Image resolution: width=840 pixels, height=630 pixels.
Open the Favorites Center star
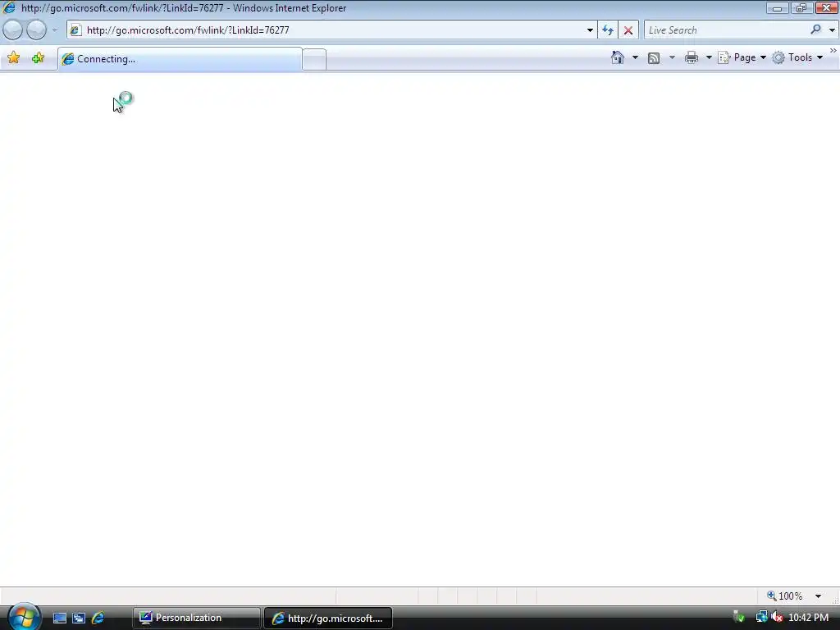click(14, 58)
